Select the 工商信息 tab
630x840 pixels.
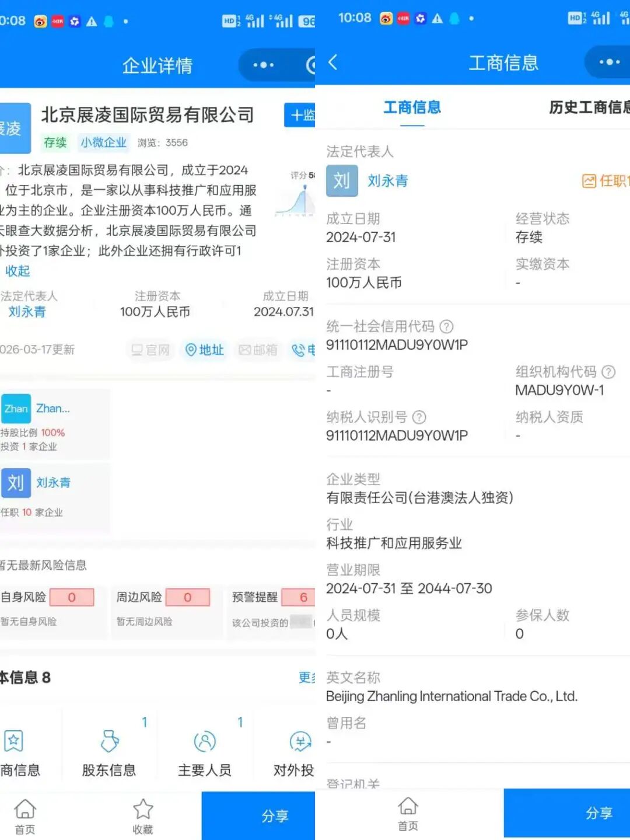[412, 107]
